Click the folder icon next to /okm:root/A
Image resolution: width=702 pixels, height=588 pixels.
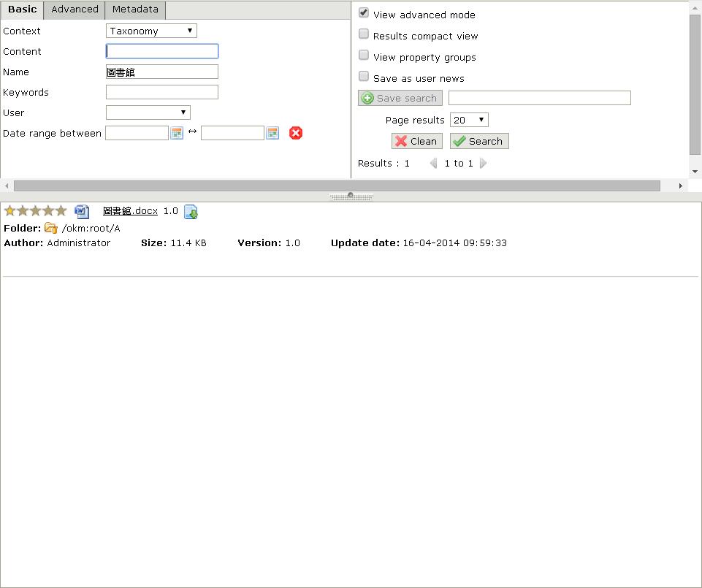coord(50,228)
